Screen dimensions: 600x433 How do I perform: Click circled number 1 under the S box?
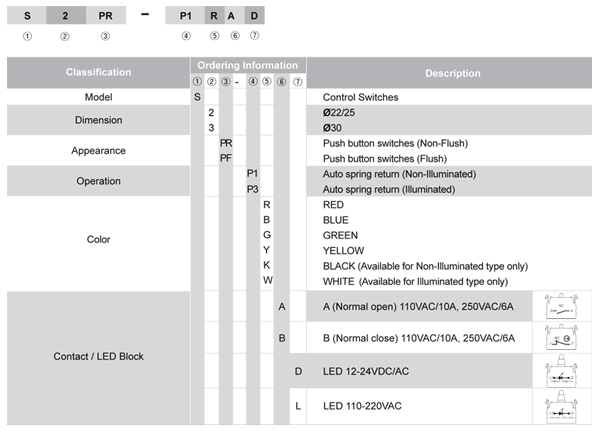pyautogui.click(x=27, y=36)
